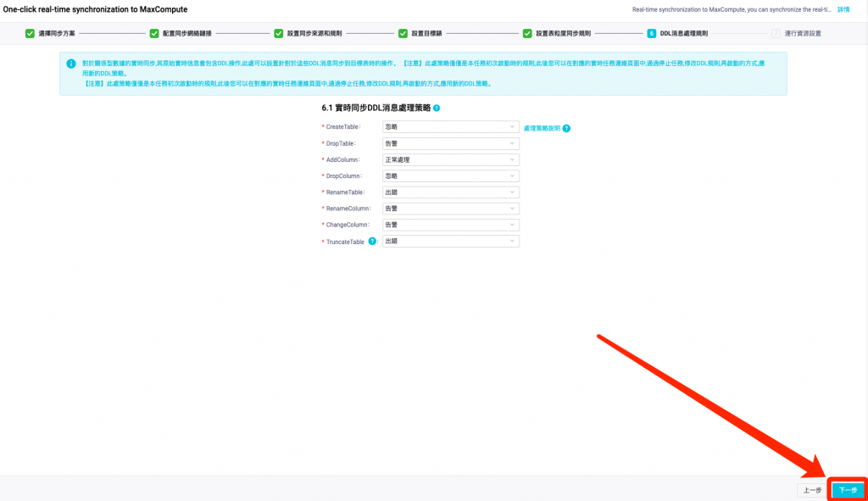Click the truncated description text beside 詳情

tap(732, 9)
